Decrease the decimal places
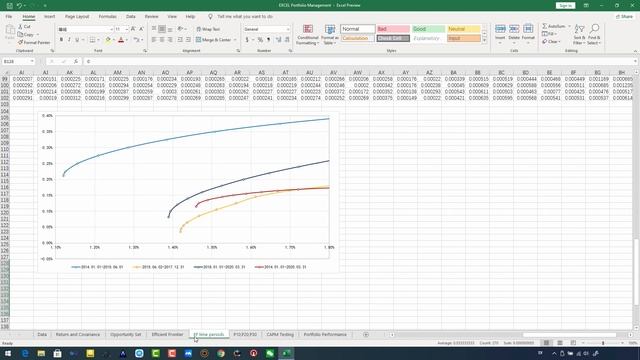The height and width of the screenshot is (360, 640). coord(287,40)
